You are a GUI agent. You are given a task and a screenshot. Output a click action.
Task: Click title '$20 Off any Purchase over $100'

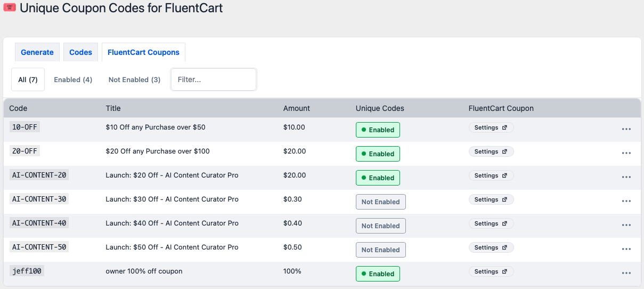click(158, 151)
